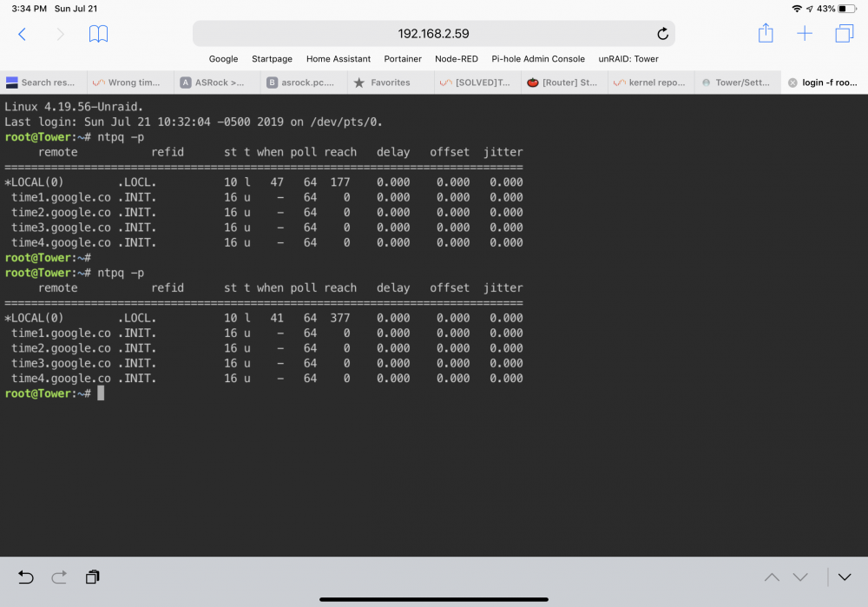868x607 pixels.
Task: Open the Pi-hole Admin Console bookmark
Action: (x=538, y=59)
